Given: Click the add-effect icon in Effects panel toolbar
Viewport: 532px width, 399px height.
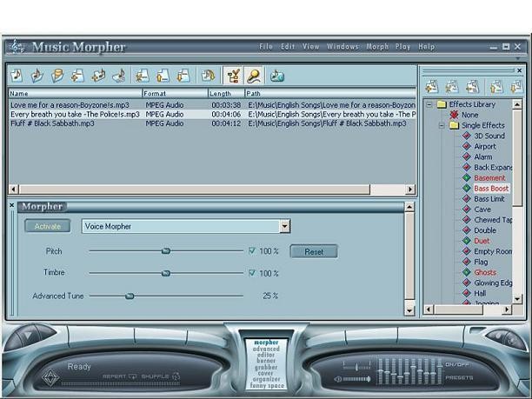Looking at the screenshot, I should click(x=431, y=87).
